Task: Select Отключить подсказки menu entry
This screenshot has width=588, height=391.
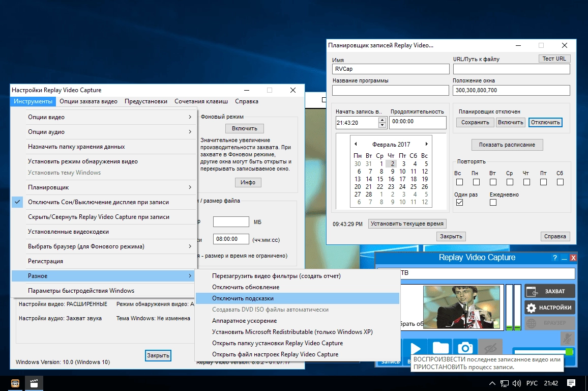Action: tap(298, 298)
